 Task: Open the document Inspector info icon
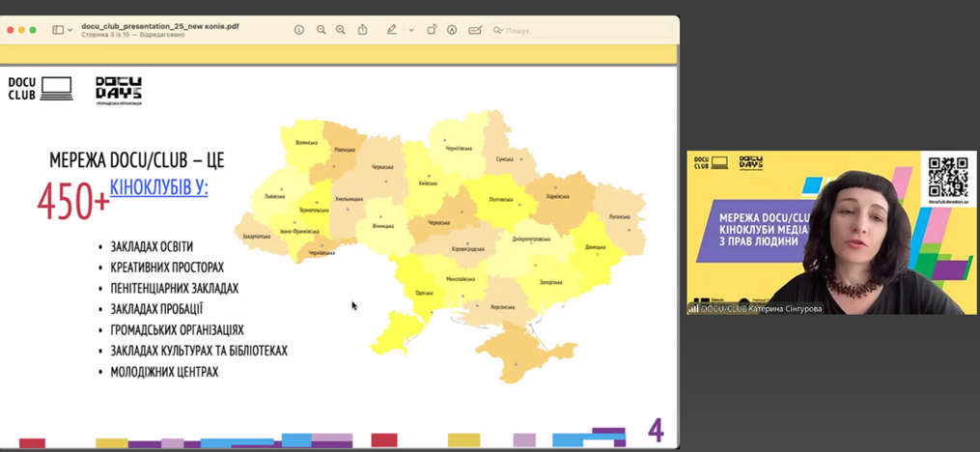[298, 30]
